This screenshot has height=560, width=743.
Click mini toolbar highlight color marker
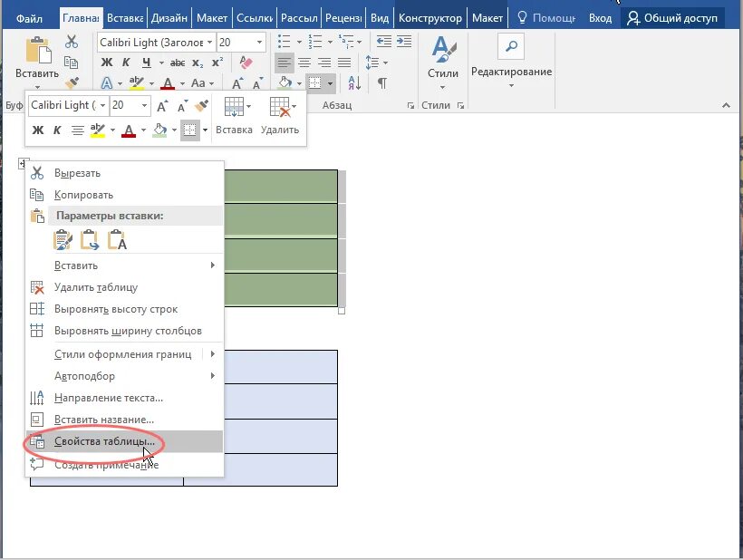[x=98, y=130]
